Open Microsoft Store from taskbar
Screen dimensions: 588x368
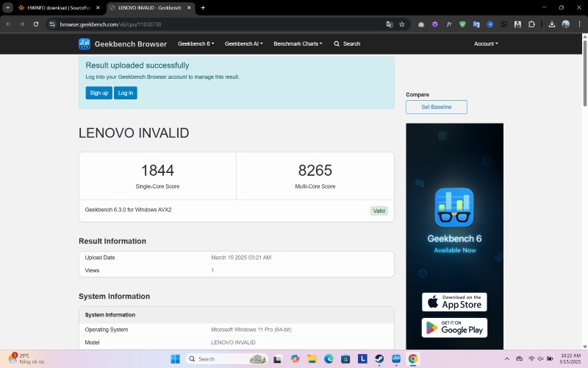[345, 359]
